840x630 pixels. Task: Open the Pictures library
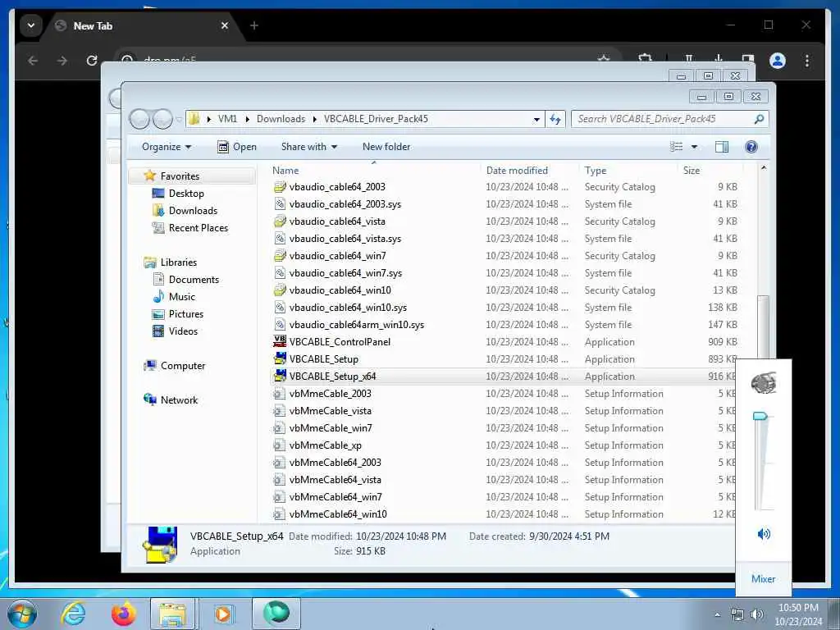pos(186,314)
